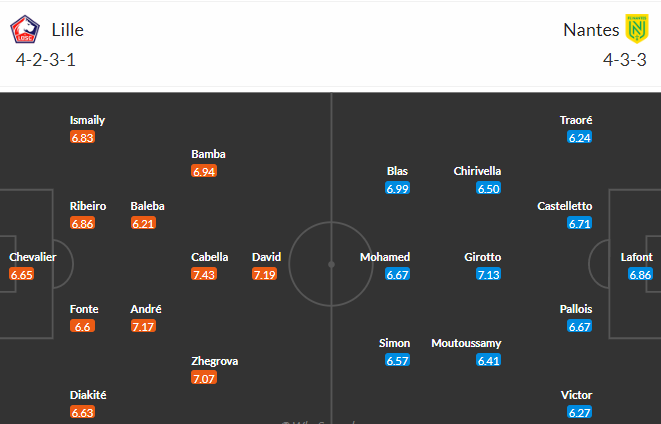This screenshot has width=661, height=424.
Task: Open Nantes goalkeeper Lafont's profile
Action: click(637, 257)
